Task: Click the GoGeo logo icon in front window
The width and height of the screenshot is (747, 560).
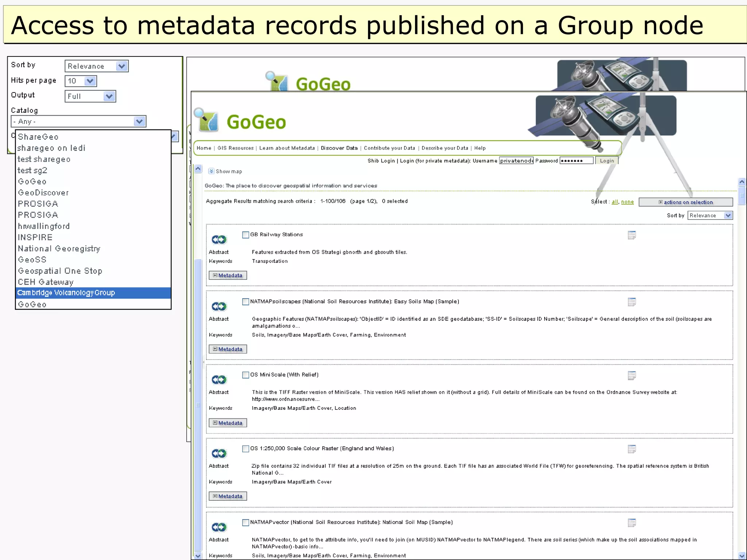Action: (x=206, y=120)
